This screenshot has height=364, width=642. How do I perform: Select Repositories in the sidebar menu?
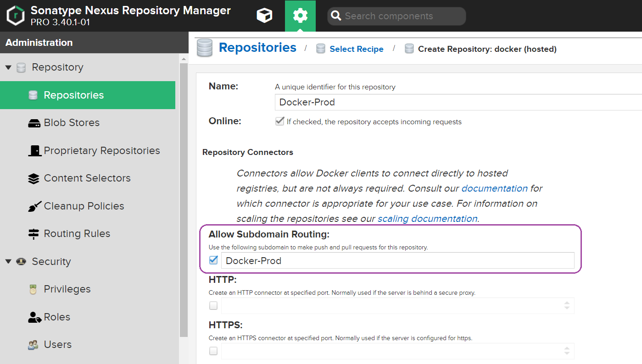[73, 95]
